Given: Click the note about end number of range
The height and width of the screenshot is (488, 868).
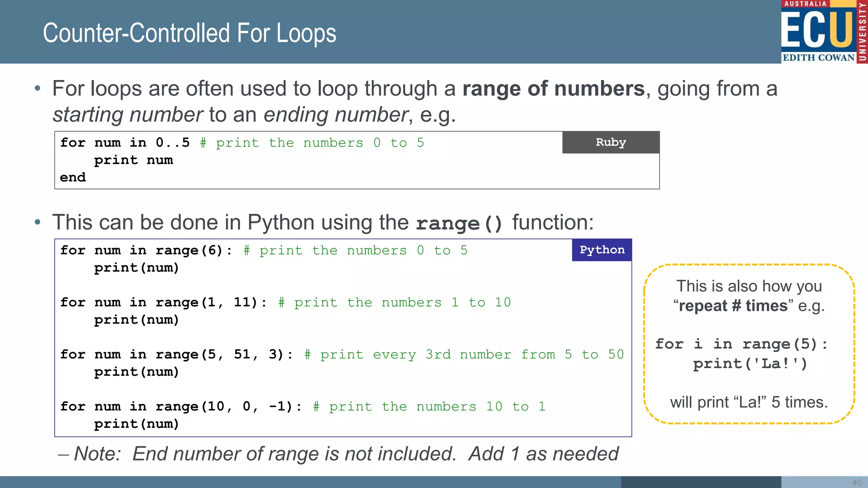Looking at the screenshot, I should tap(338, 454).
